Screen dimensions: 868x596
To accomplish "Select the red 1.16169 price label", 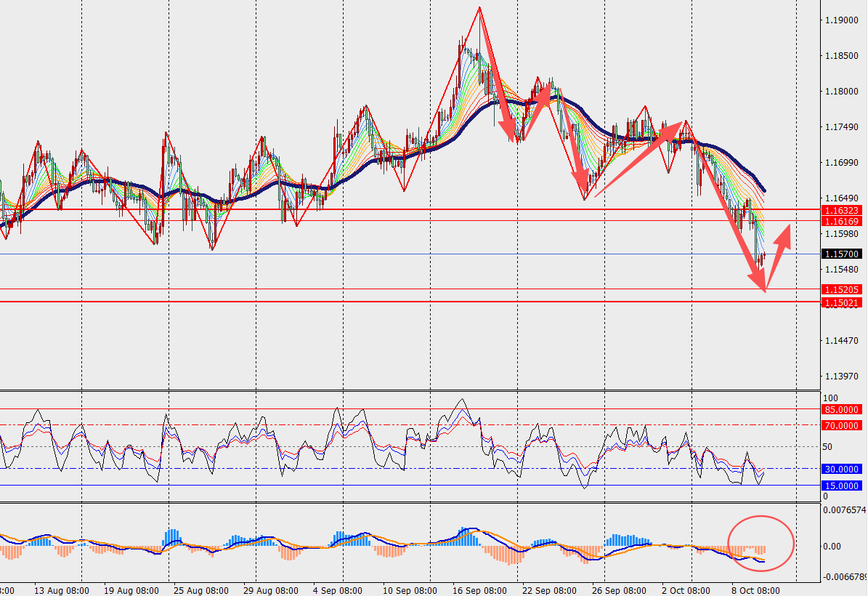I will (x=841, y=221).
